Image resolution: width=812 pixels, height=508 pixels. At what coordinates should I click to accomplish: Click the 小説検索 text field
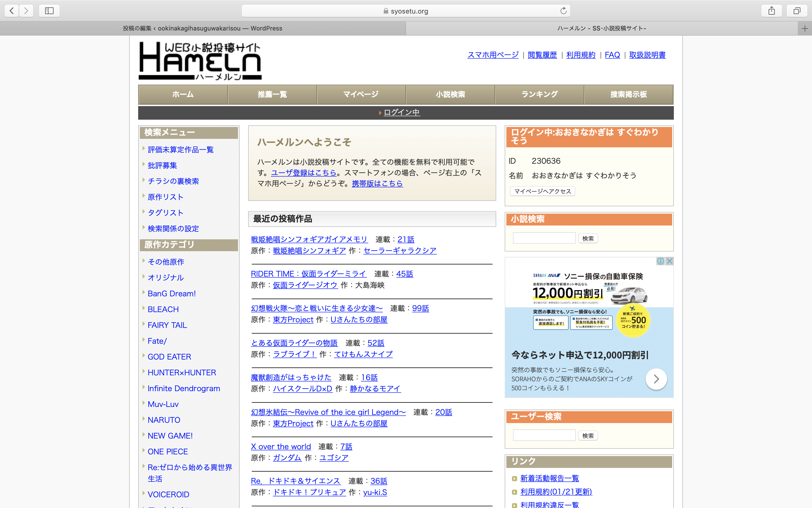pos(544,238)
